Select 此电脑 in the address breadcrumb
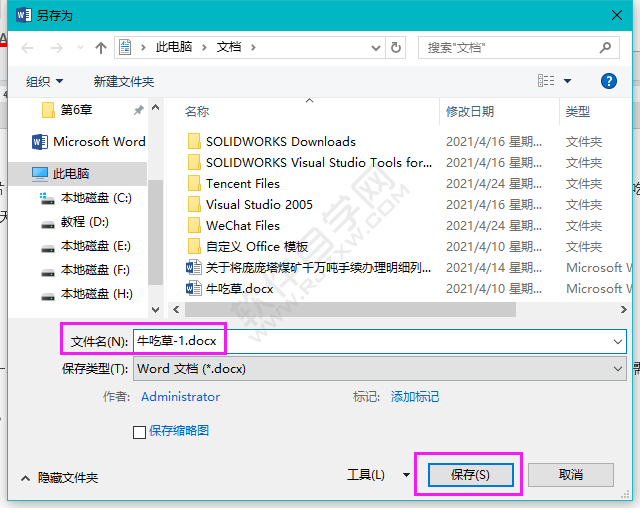Viewport: 640px width, 508px height. point(174,47)
